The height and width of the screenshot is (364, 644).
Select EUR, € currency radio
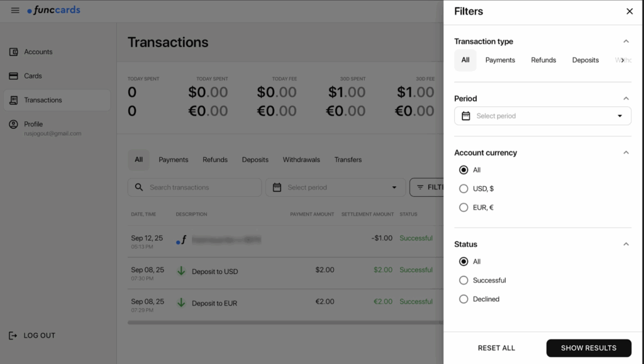[x=464, y=207]
